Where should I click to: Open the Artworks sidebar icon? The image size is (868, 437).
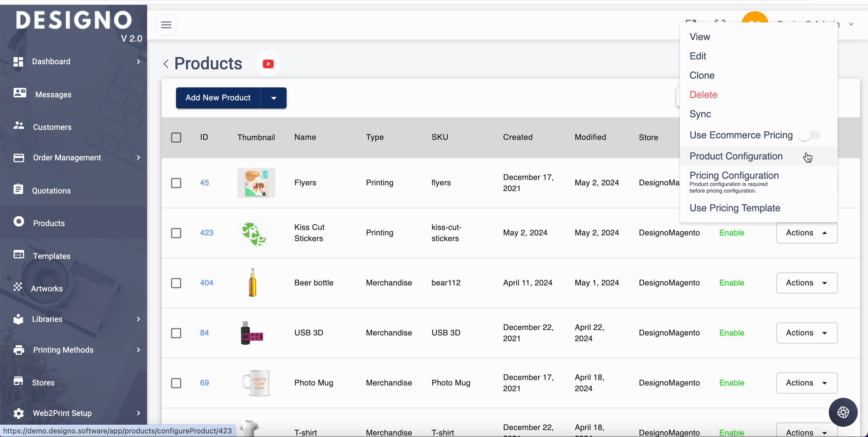[x=18, y=287]
